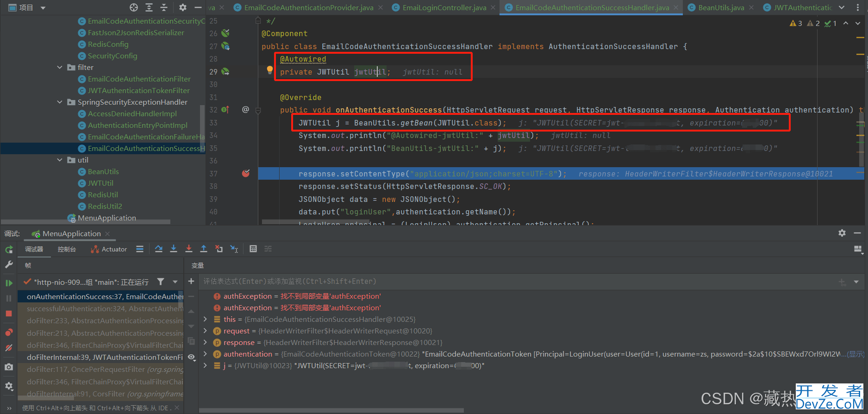This screenshot has width=868, height=414.
Task: Click breakpoint marker at line 37
Action: 246,173
